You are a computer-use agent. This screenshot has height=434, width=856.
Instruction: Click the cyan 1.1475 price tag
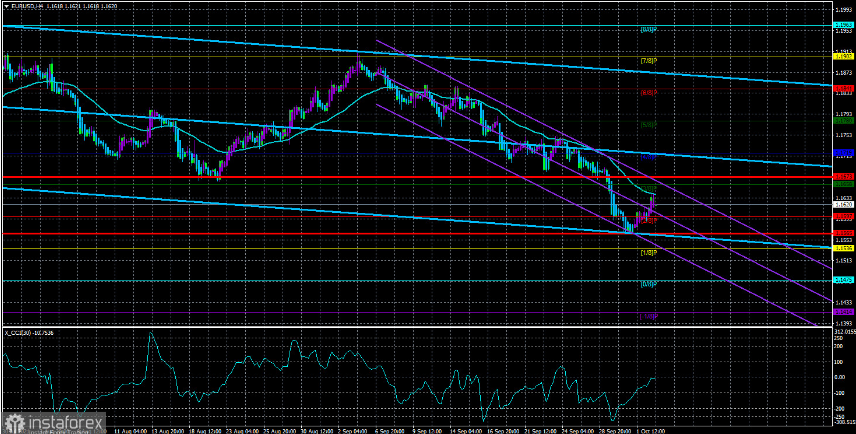tap(842, 280)
